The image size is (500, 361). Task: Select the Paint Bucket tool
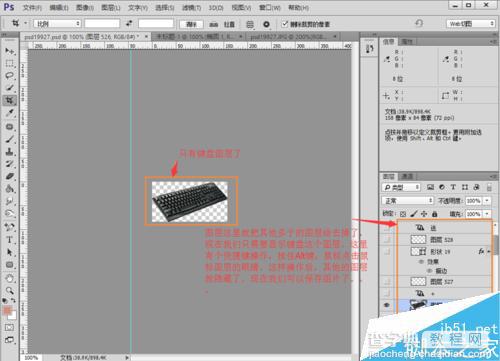(x=9, y=189)
